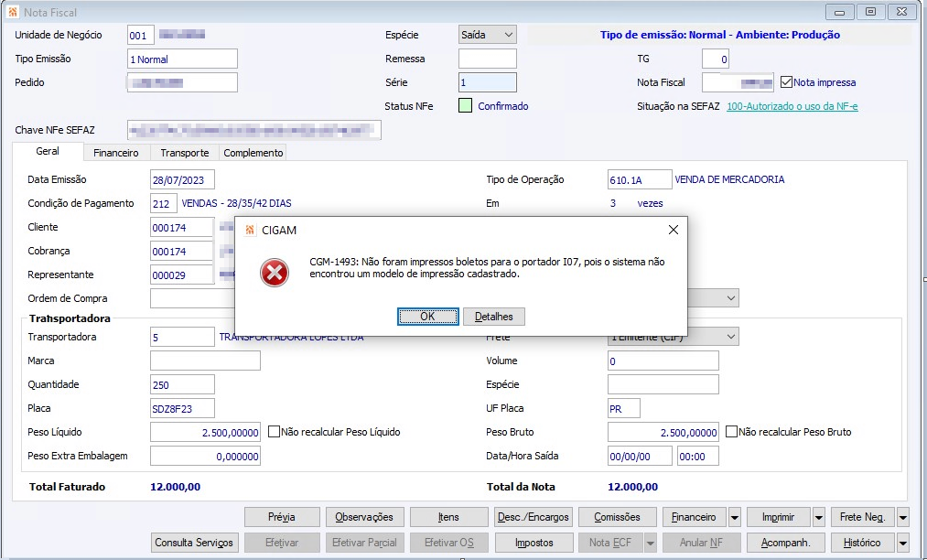Click the Acompanh. button
927x560 pixels.
[x=786, y=543]
